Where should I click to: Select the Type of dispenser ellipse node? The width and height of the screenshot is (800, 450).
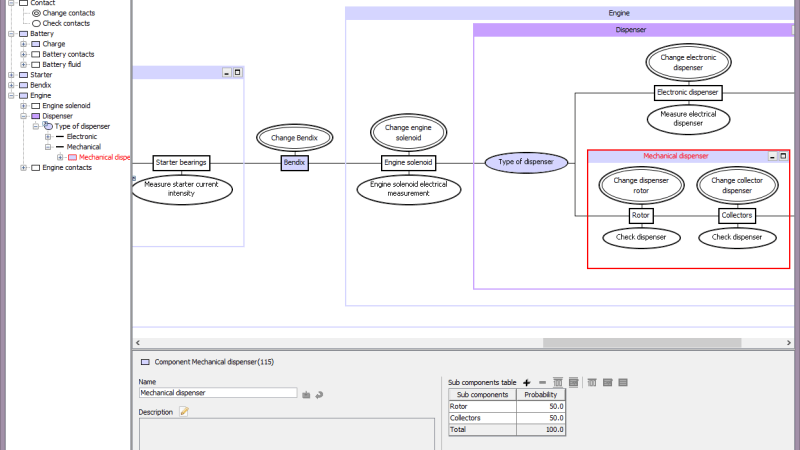pos(526,162)
